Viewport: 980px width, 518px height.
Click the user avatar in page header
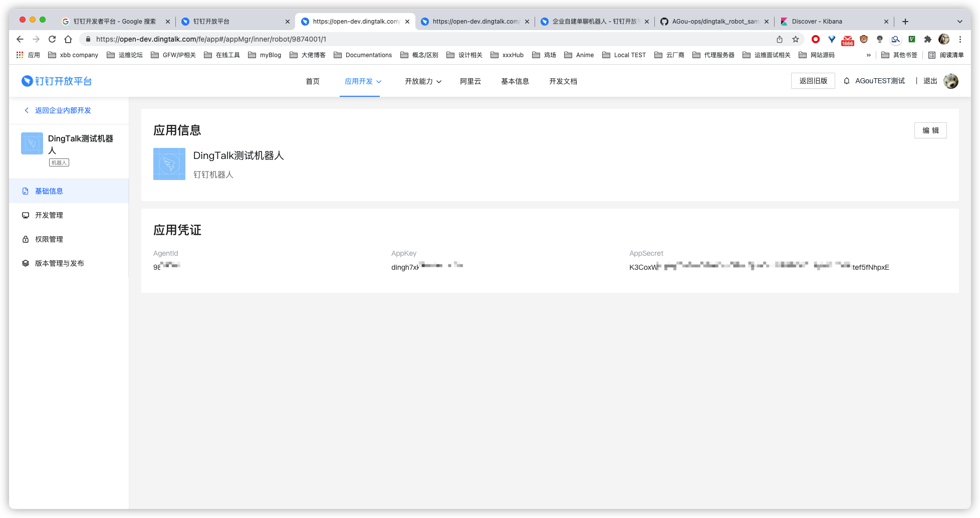pyautogui.click(x=951, y=81)
